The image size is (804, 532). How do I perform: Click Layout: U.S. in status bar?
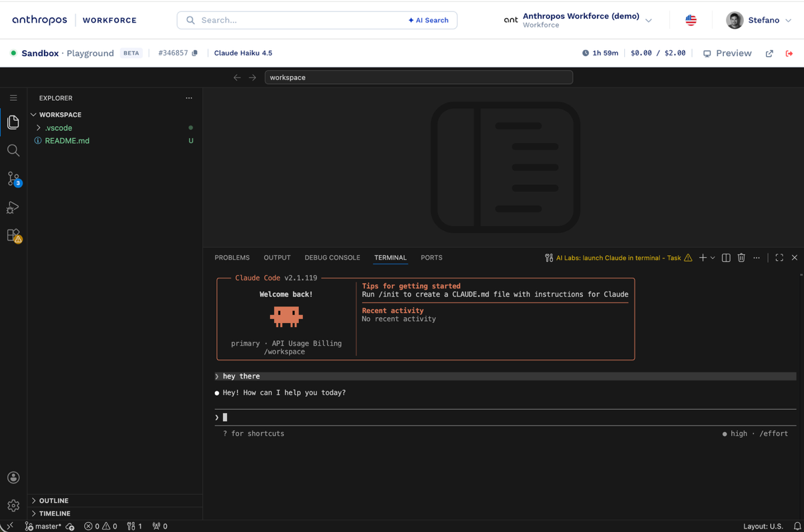click(763, 526)
